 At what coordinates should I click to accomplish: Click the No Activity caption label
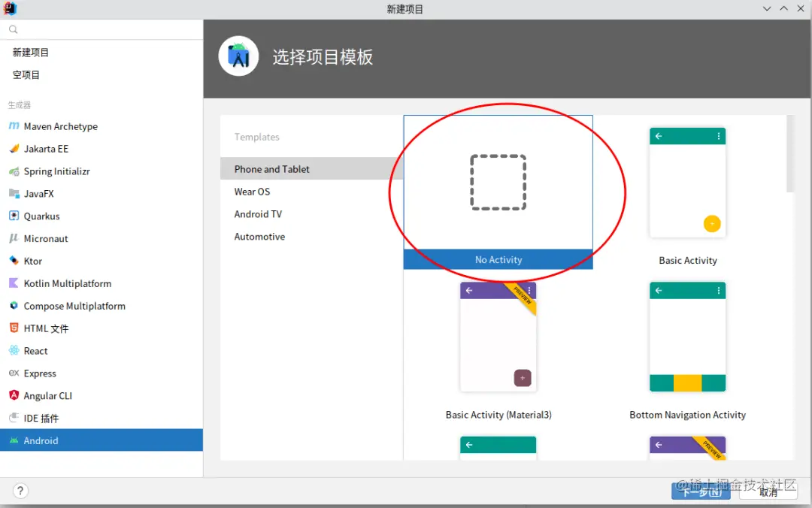click(x=498, y=259)
